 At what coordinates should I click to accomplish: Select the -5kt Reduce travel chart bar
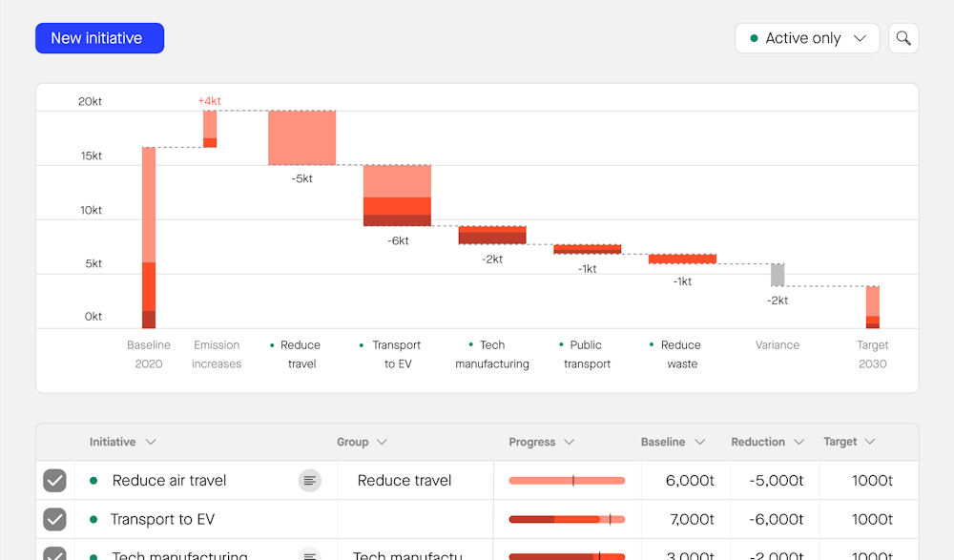pos(301,138)
